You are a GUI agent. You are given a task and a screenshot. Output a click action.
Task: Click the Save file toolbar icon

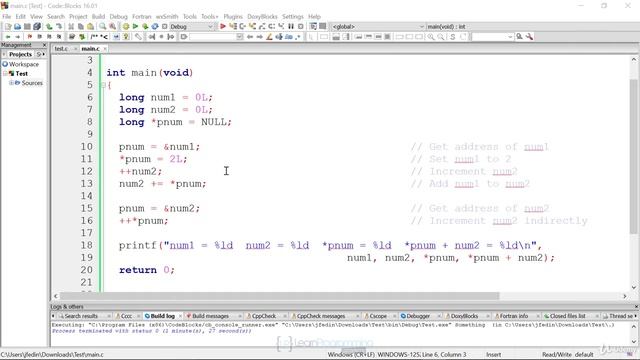[27, 27]
